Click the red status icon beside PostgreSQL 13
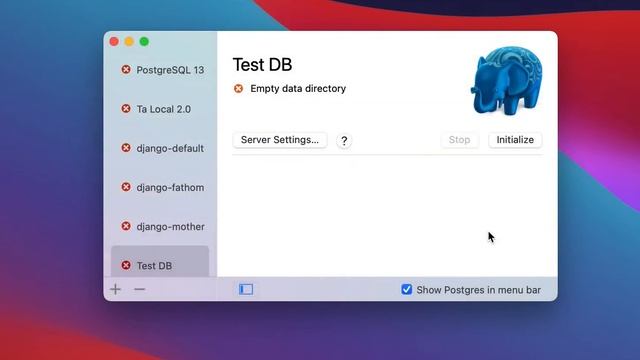The height and width of the screenshot is (360, 640). (126, 70)
